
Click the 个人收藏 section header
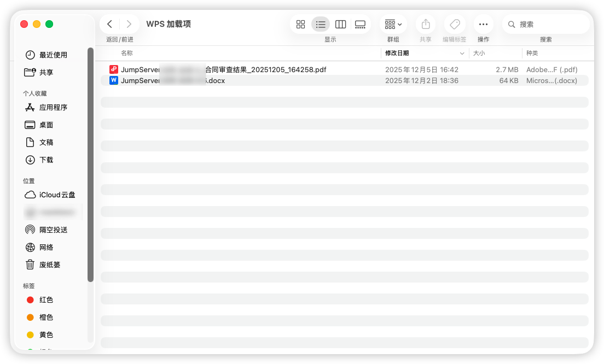[x=34, y=93]
